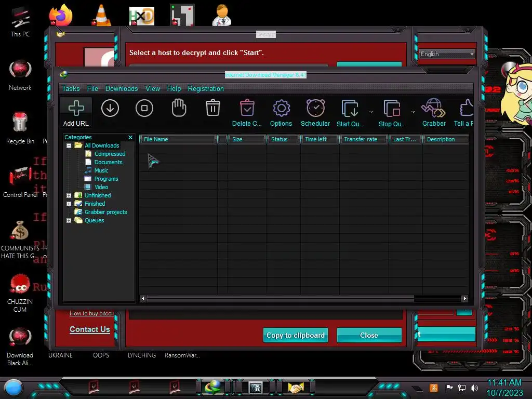Click the Stop square-in-circle toolbar icon

pos(144,108)
